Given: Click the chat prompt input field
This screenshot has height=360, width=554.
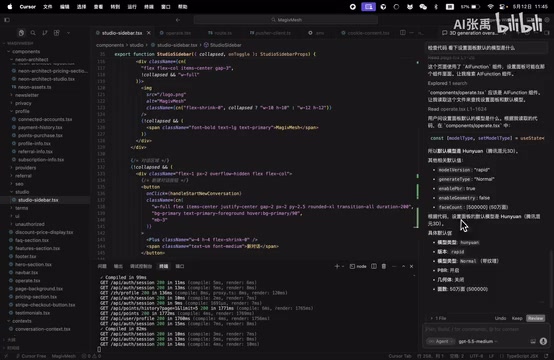Looking at the screenshot, I should point(486,329).
